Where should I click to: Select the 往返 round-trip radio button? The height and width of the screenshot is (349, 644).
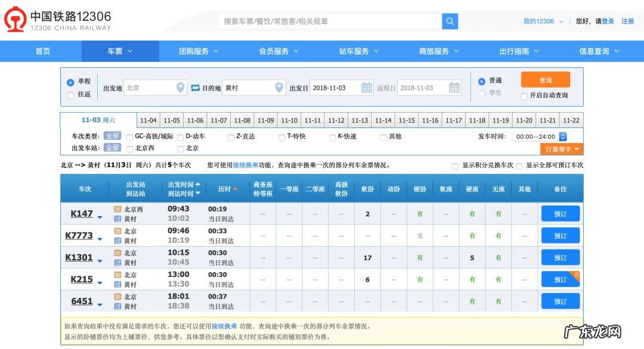pos(69,95)
